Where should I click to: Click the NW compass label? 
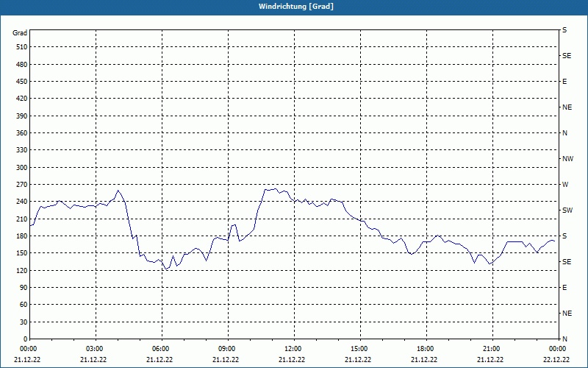tap(567, 159)
